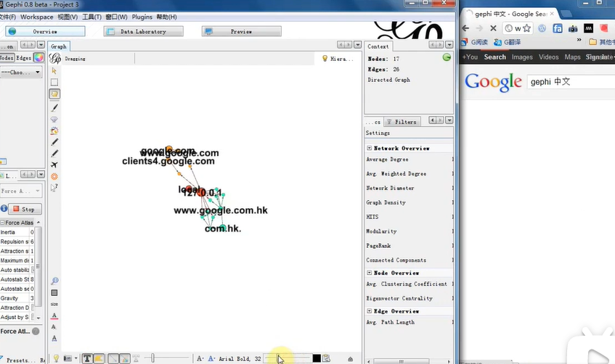The width and height of the screenshot is (615, 364).
Task: Collapse the Force Atlas properties group
Action: (x=2, y=223)
